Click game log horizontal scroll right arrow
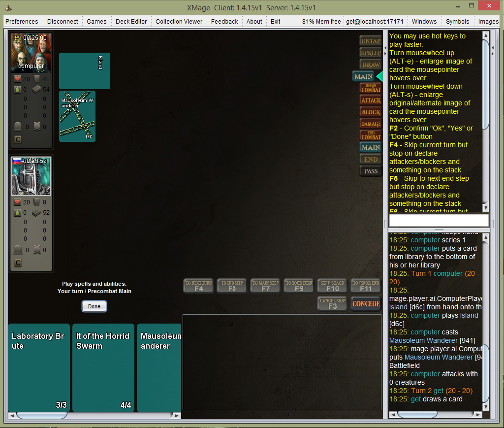 click(x=478, y=415)
